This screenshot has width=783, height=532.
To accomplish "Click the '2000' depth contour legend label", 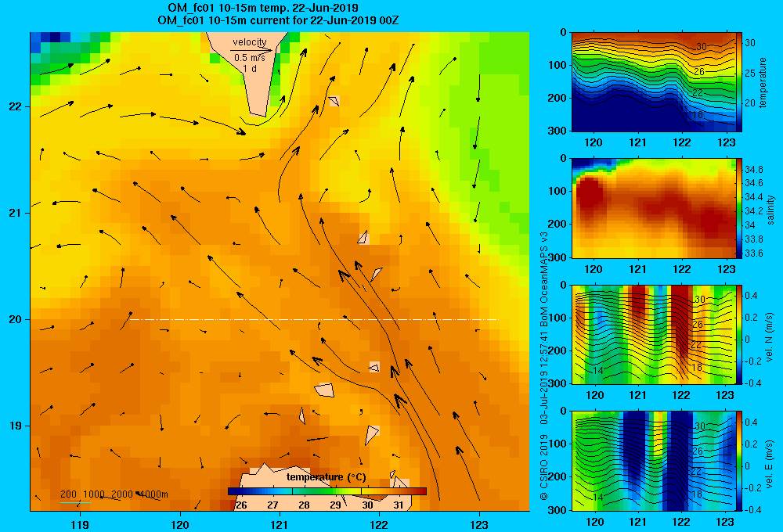I will [x=122, y=494].
